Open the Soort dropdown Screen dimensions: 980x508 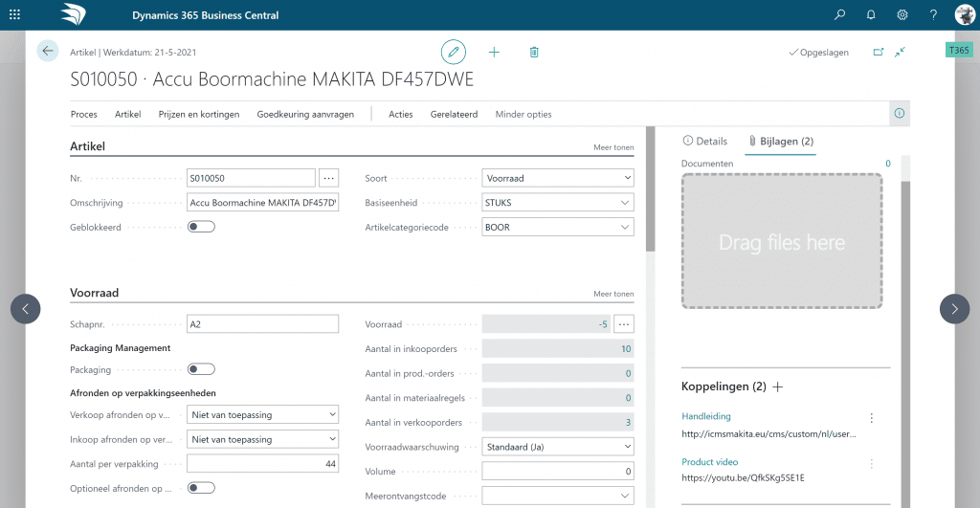point(558,178)
